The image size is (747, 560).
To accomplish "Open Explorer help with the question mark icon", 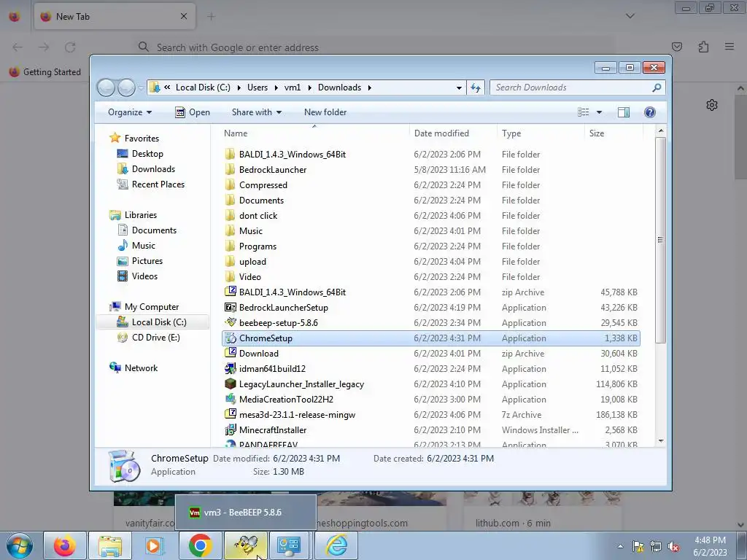I will 650,112.
